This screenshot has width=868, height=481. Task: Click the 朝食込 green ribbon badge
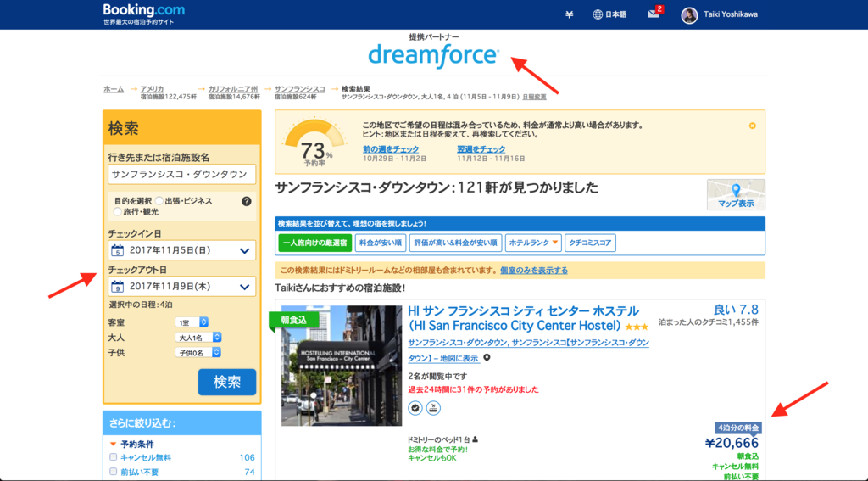point(294,320)
